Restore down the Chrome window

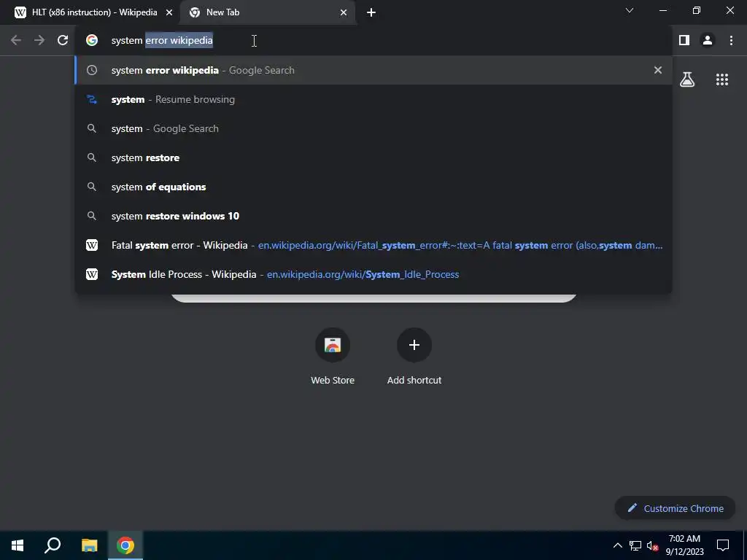point(697,10)
